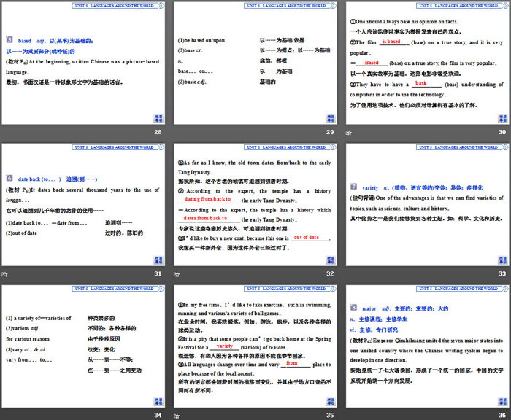This screenshot has height=420, width=511.
Task: Click the slide number 32 label
Action: (330, 273)
